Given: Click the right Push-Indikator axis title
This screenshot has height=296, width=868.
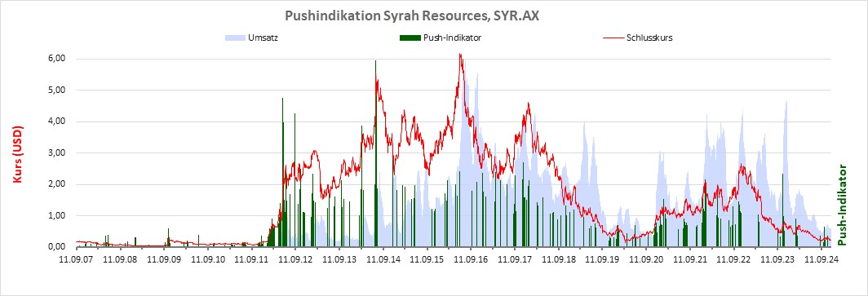Looking at the screenshot, I should click(x=843, y=205).
